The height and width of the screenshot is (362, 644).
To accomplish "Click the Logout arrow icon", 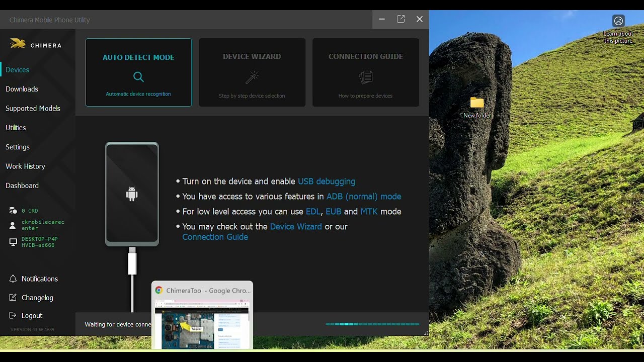I will click(13, 315).
